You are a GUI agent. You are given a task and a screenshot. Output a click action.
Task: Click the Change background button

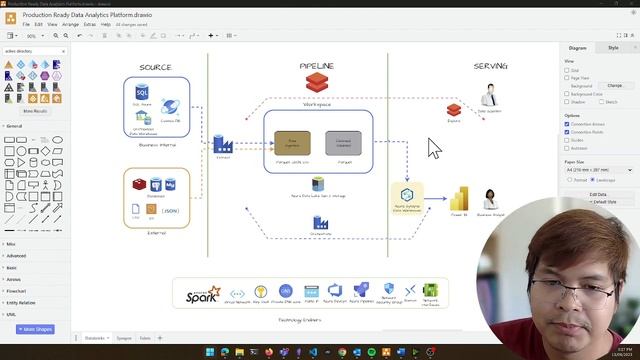pyautogui.click(x=615, y=86)
